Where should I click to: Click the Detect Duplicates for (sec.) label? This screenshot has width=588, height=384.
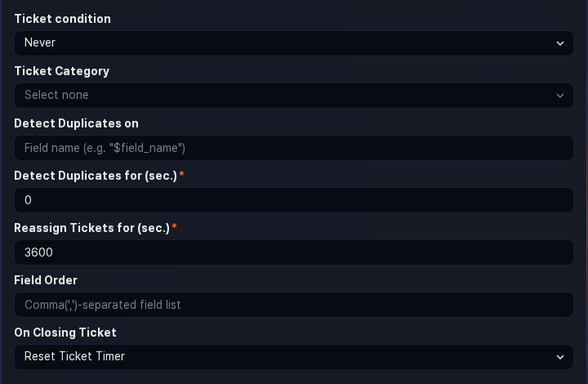tap(95, 176)
